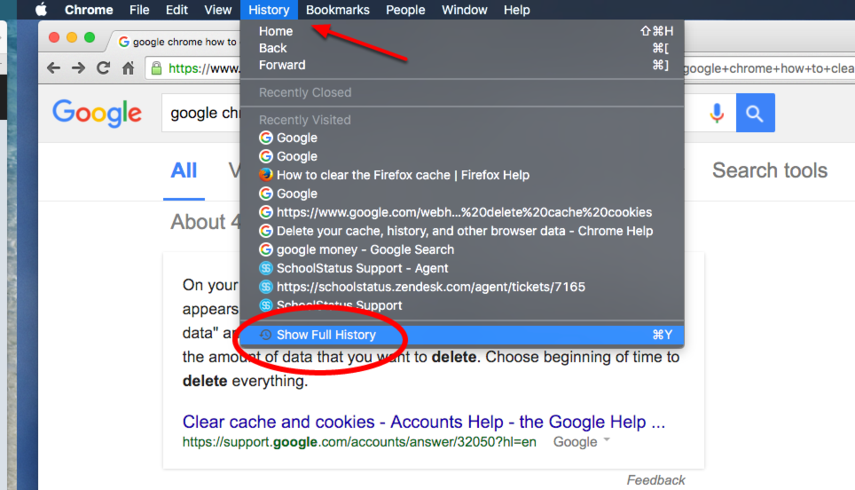855x490 pixels.
Task: Minimize the window with yellow button
Action: (x=71, y=37)
